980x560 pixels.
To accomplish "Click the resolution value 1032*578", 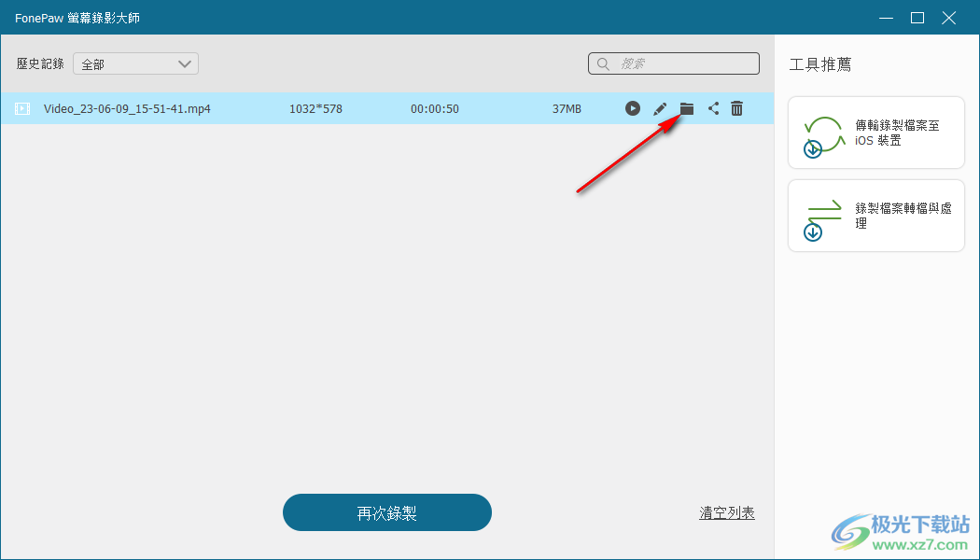I will click(315, 109).
